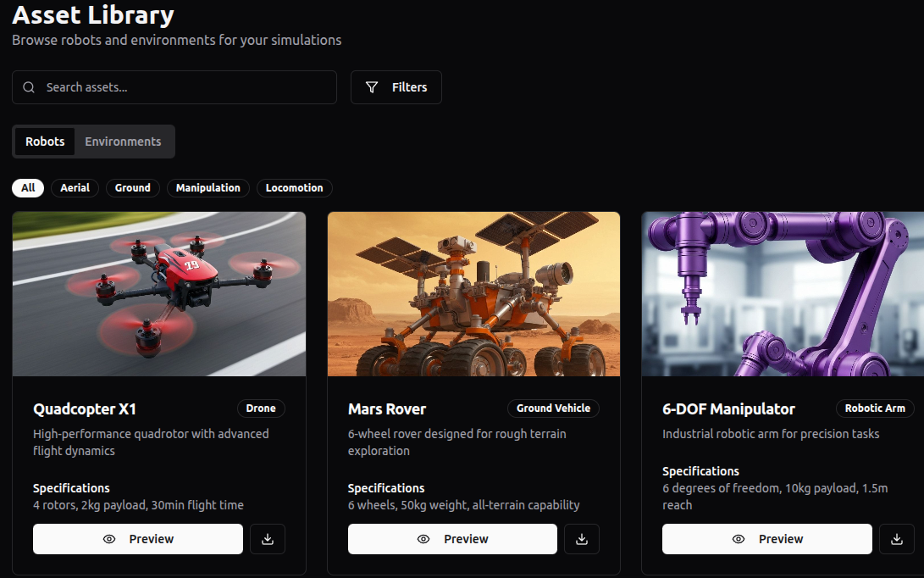Preview the Mars Rover asset
This screenshot has height=578, width=924.
(452, 538)
